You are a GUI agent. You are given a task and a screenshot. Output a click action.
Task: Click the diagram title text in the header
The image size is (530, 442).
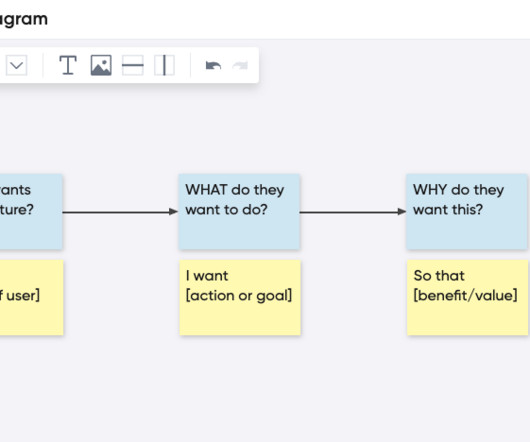point(24,19)
